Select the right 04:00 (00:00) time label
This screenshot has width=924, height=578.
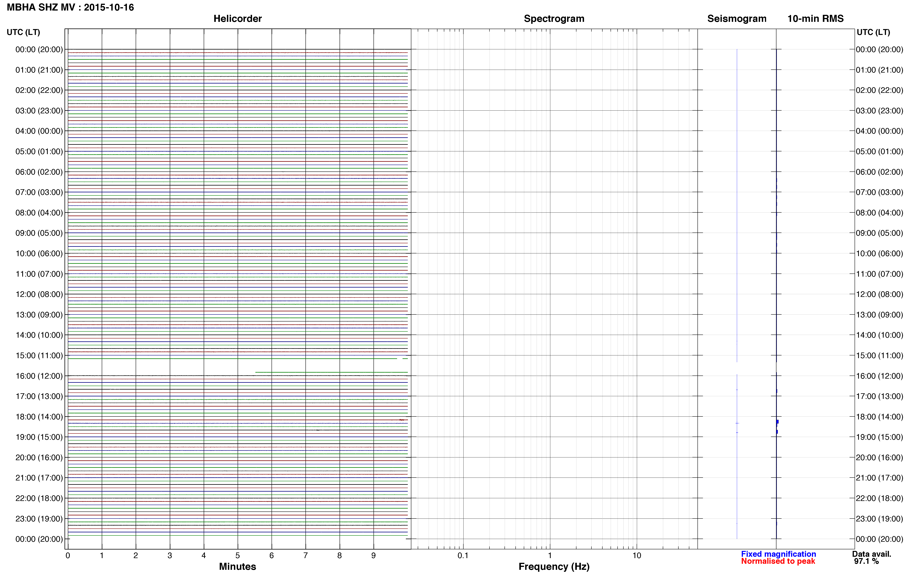coord(879,131)
